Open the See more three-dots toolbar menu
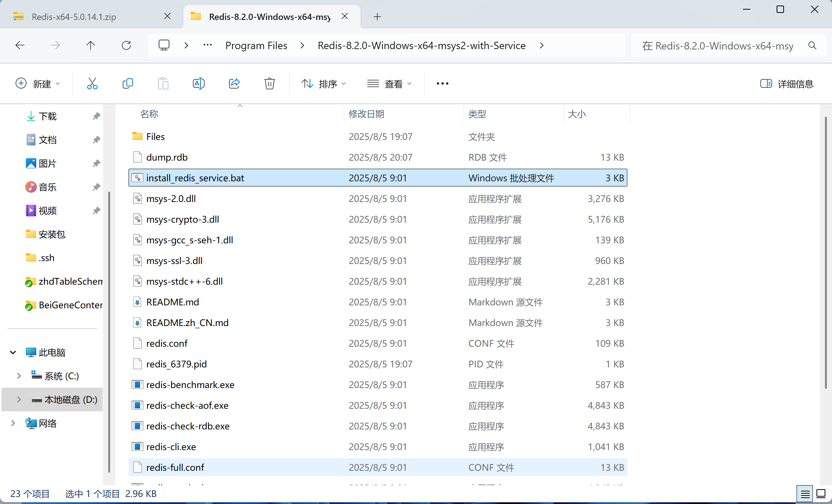The image size is (832, 504). 443,84
